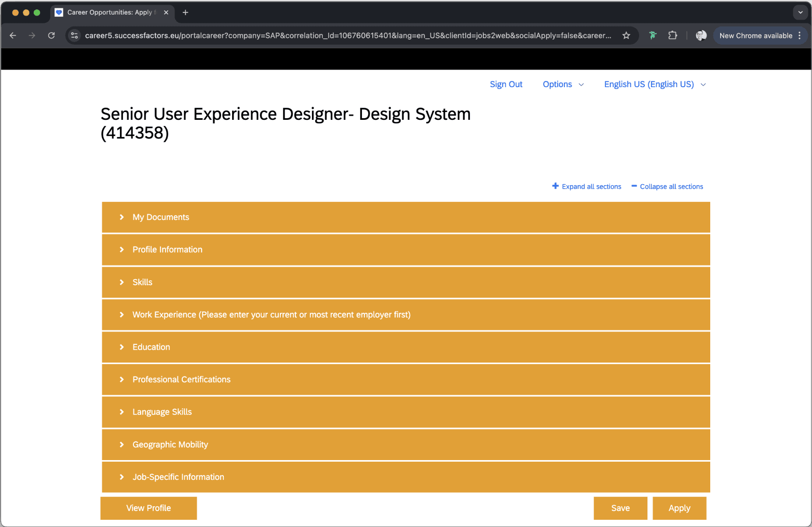Expand the Skills section
The width and height of the screenshot is (812, 527).
tap(142, 282)
